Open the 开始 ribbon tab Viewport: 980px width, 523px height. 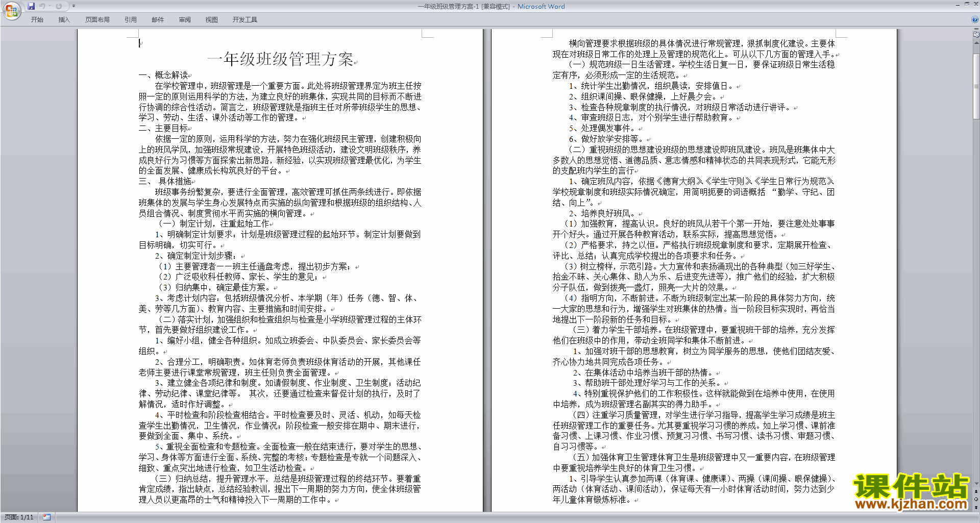pos(37,19)
